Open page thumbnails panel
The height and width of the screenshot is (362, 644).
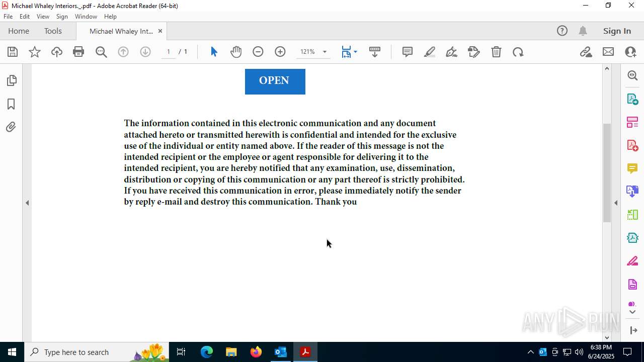[x=11, y=80]
